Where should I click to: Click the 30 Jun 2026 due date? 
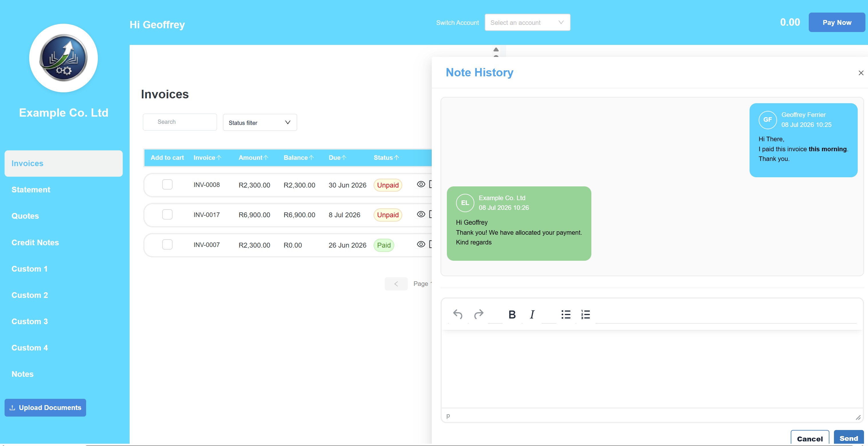(x=347, y=185)
